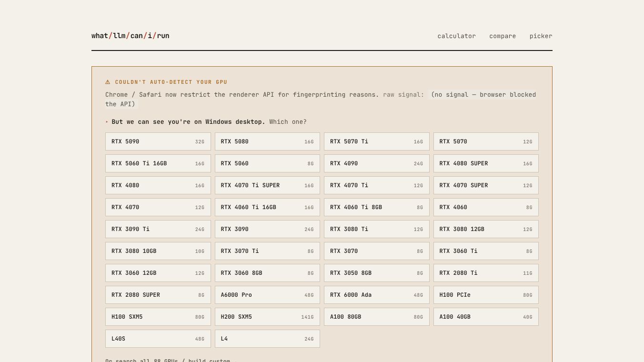
Task: Choose the RTX 5080 GPU
Action: tap(267, 141)
